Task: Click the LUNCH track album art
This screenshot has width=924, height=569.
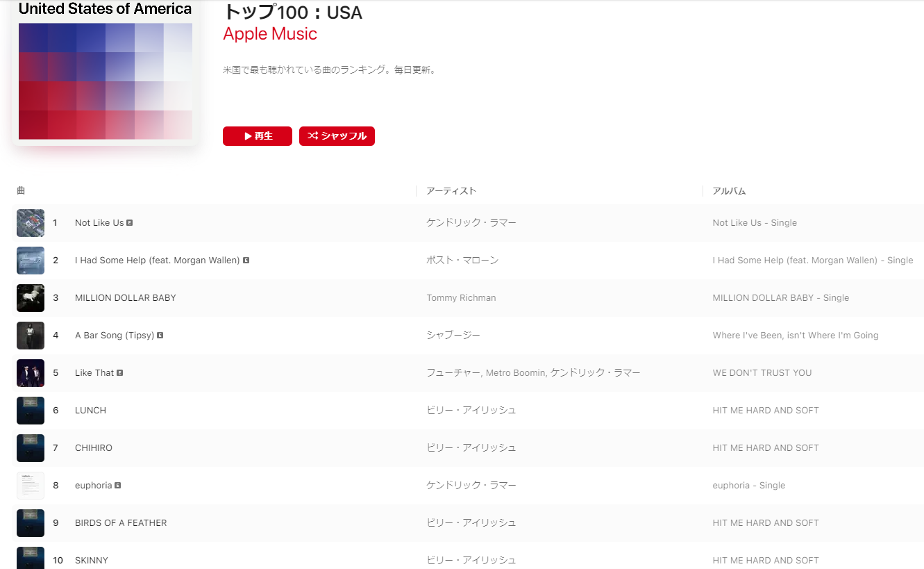Action: (x=31, y=411)
